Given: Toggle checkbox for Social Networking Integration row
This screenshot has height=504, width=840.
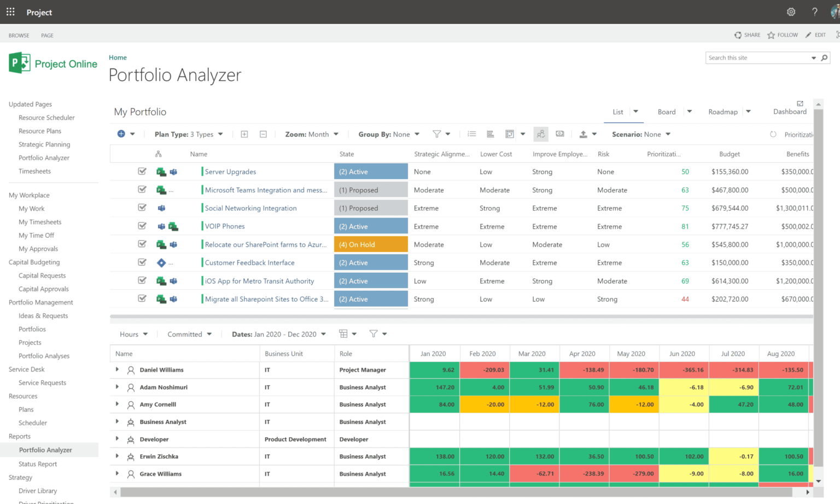Looking at the screenshot, I should click(142, 208).
